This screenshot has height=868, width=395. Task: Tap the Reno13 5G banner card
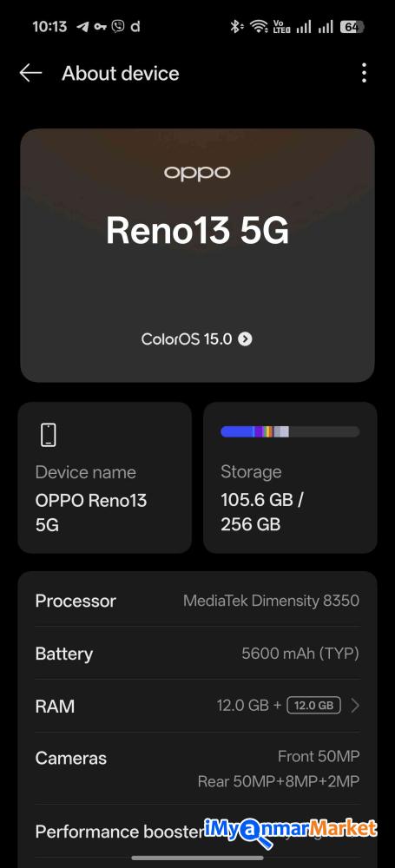pos(197,255)
